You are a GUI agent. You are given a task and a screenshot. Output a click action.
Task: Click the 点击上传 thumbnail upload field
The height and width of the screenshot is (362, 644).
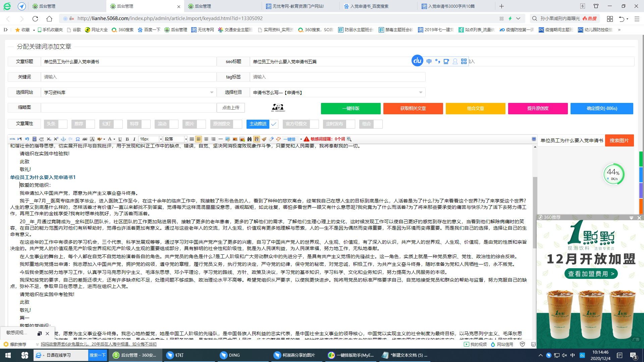[x=231, y=108]
